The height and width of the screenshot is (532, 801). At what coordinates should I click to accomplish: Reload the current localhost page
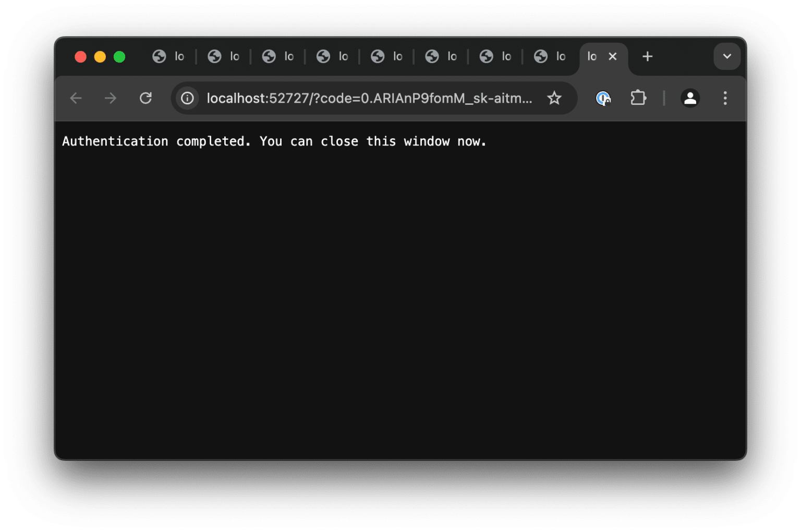[x=146, y=98]
